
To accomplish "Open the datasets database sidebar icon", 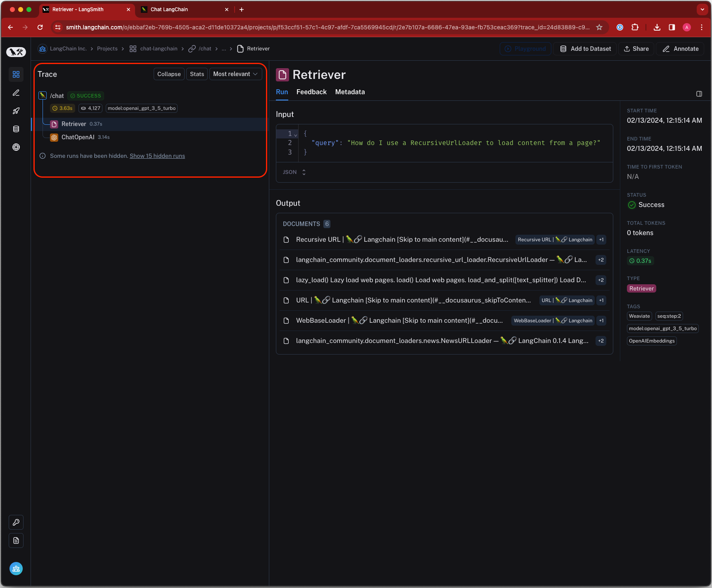I will [16, 129].
